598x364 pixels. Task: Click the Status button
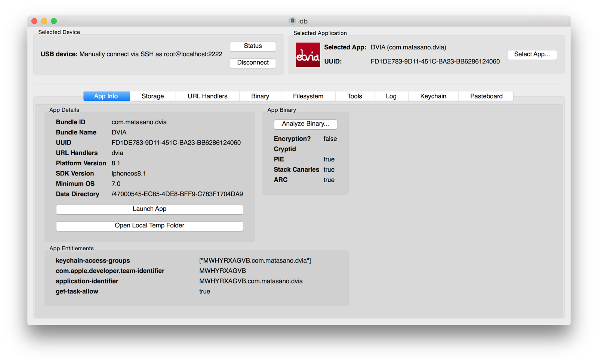[253, 46]
